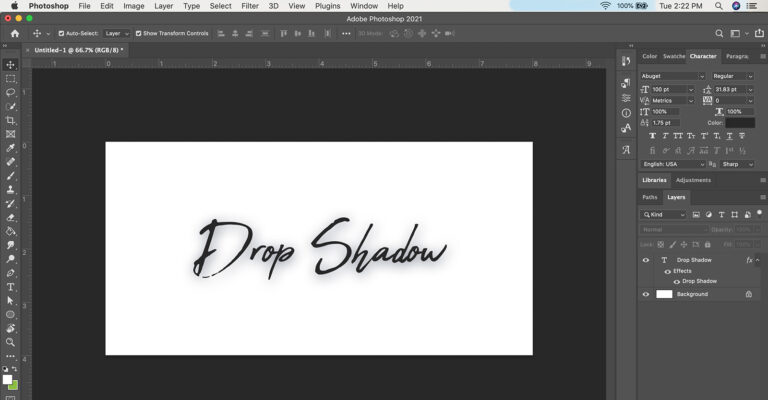
Task: Switch to the Paths tab
Action: (650, 197)
